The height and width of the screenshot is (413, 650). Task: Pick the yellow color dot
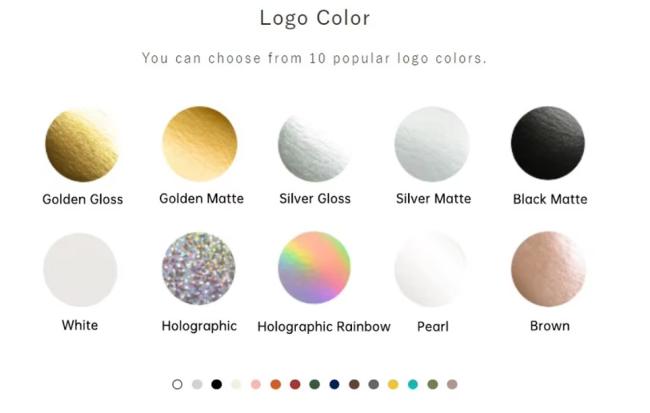[x=393, y=384]
